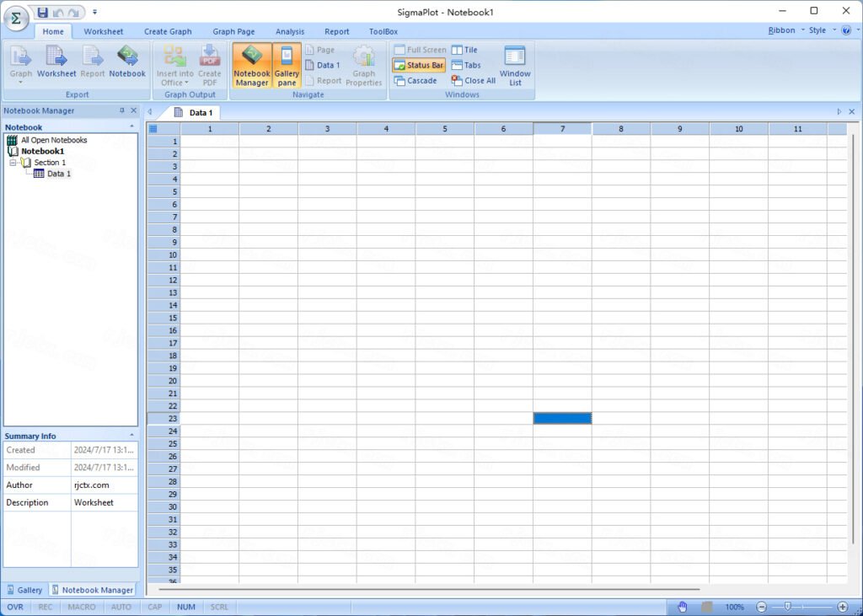Toggle the Gallery pane button

tap(287, 65)
